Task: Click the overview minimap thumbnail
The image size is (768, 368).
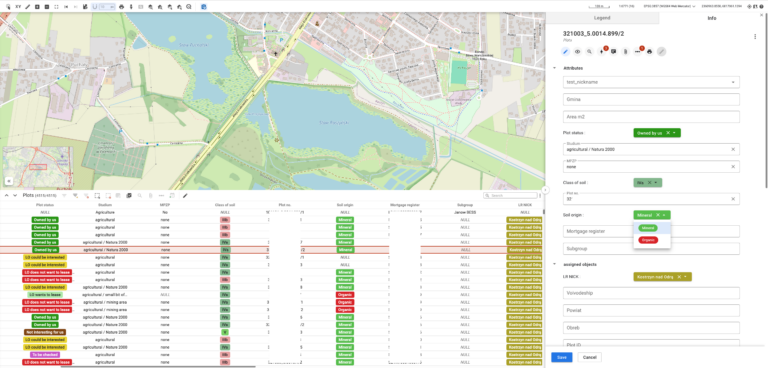Action: click(38, 167)
